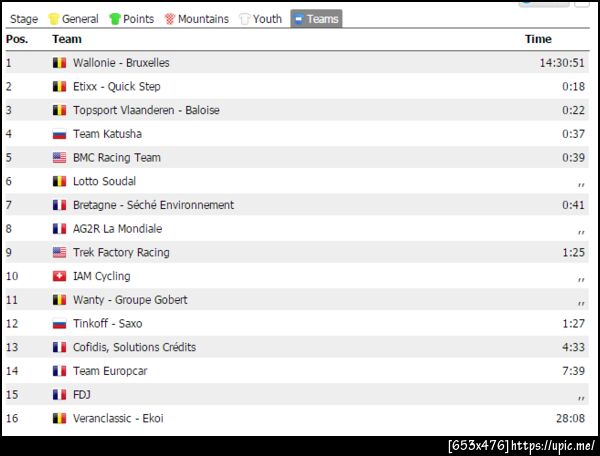Select team name Team Europcar
This screenshot has height=456, width=600.
(x=110, y=371)
